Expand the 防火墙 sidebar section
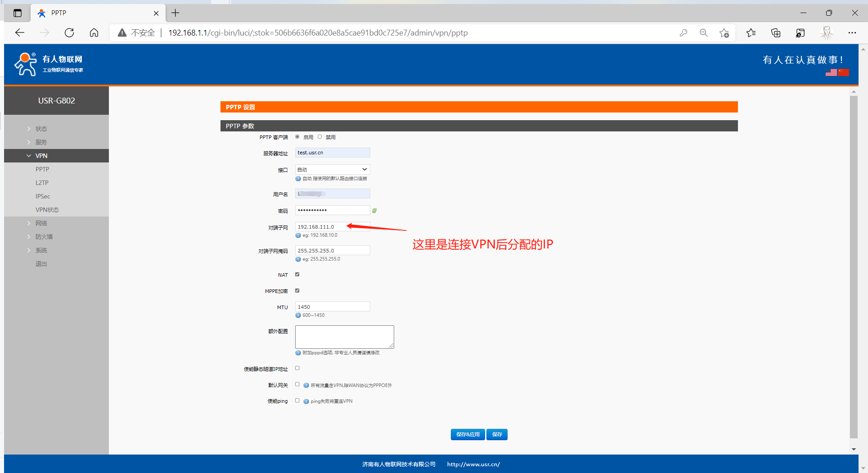 [44, 237]
